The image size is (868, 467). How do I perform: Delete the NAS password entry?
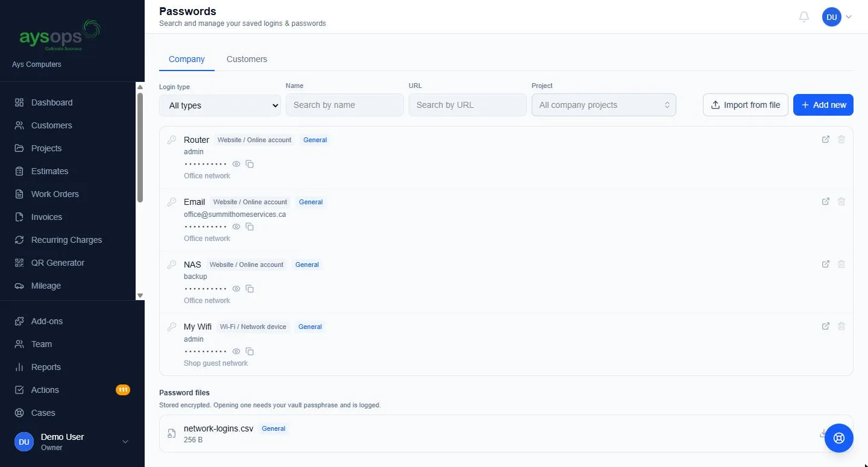pyautogui.click(x=841, y=264)
